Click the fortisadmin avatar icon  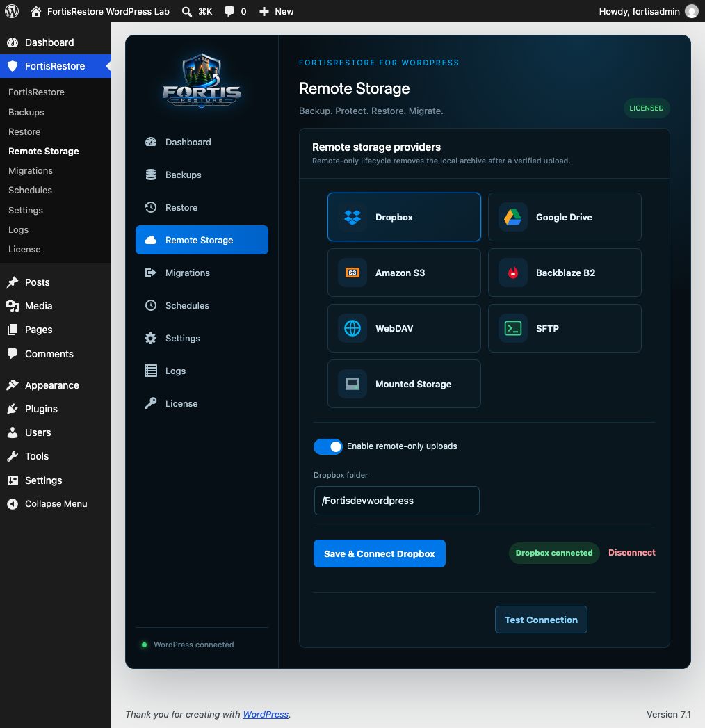click(x=692, y=11)
